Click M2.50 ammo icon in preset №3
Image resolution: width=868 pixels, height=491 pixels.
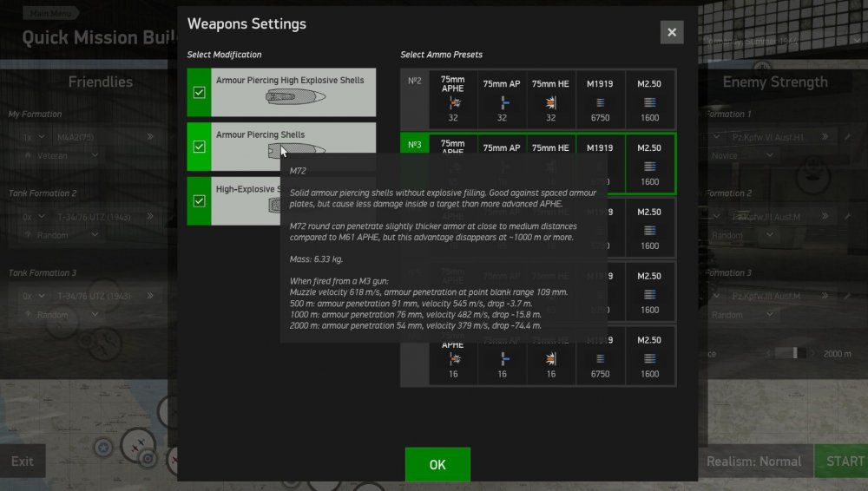pyautogui.click(x=650, y=167)
